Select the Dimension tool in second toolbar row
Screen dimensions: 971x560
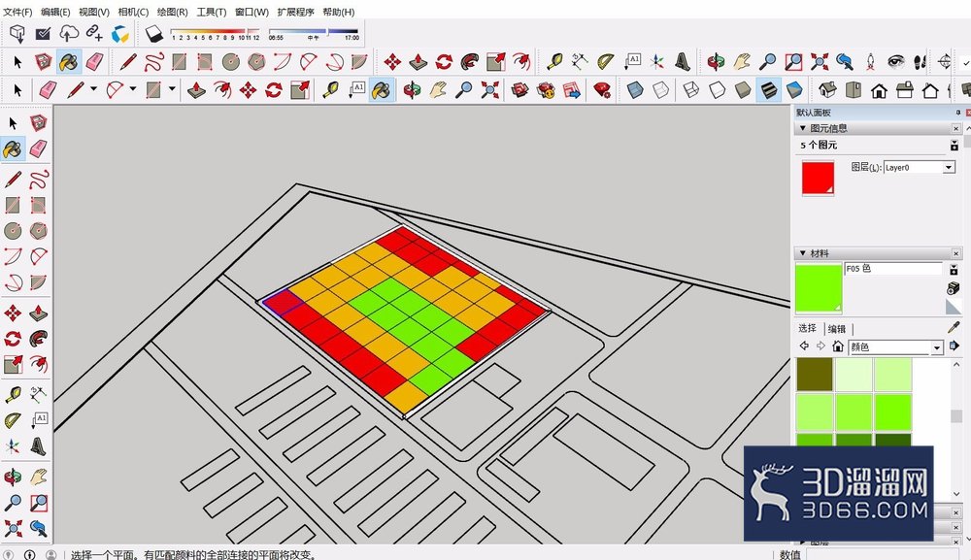pos(580,62)
